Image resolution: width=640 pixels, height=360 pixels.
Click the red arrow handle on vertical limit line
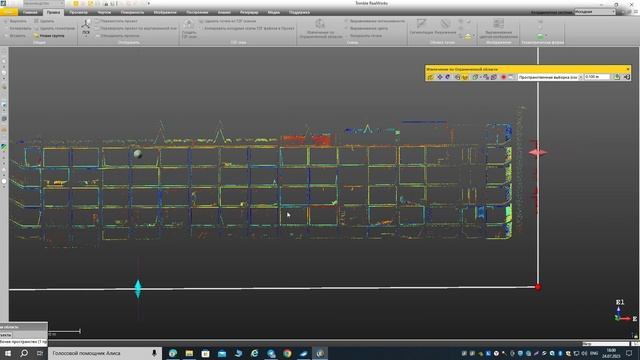tap(538, 153)
